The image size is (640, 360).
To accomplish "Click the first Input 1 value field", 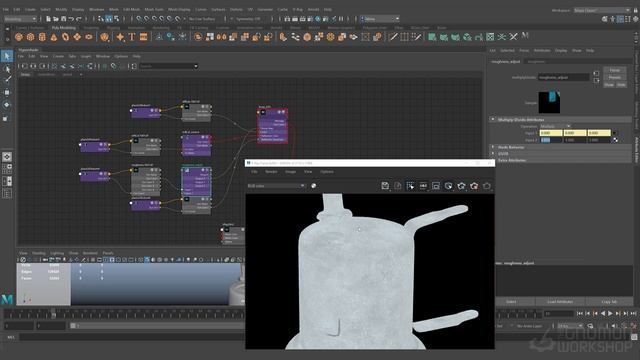I will pyautogui.click(x=551, y=133).
